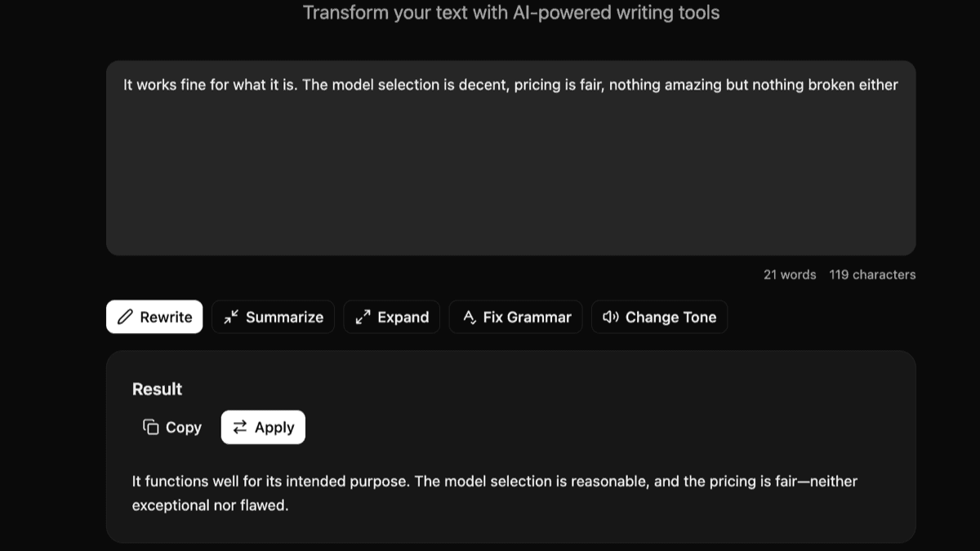
Task: Click the Result section heading
Action: pos(156,389)
